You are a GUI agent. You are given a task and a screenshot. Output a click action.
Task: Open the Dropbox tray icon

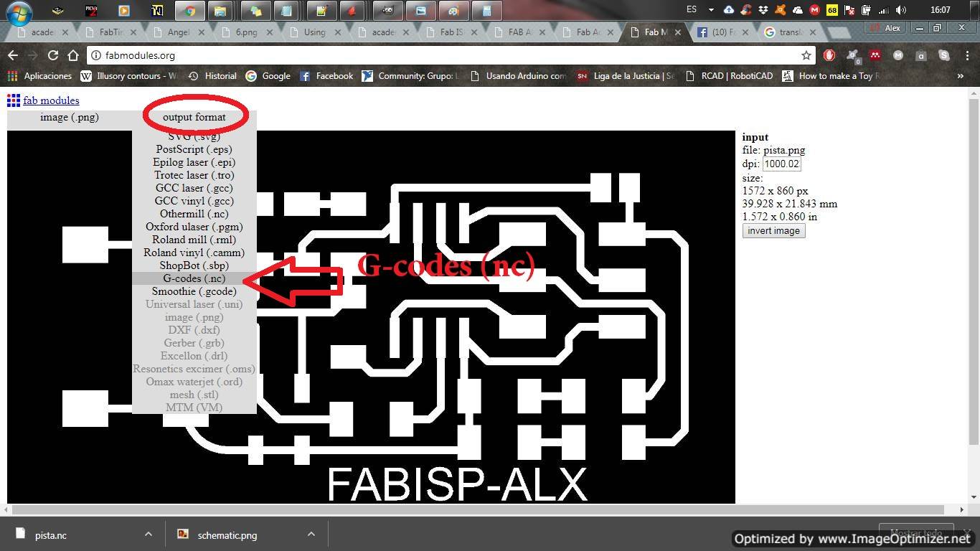[763, 10]
